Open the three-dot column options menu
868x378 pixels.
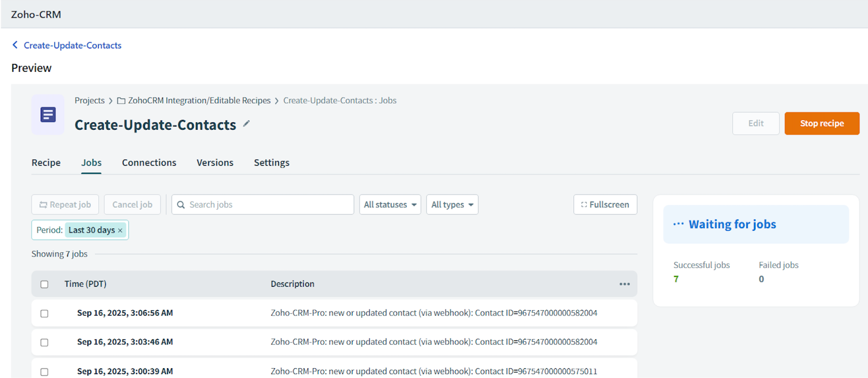pos(624,284)
